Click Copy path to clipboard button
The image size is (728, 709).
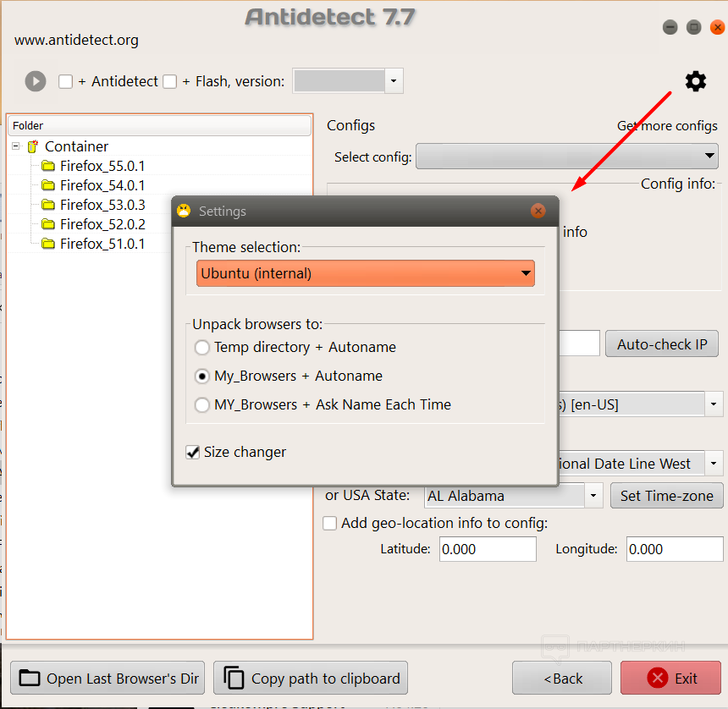pos(311,678)
